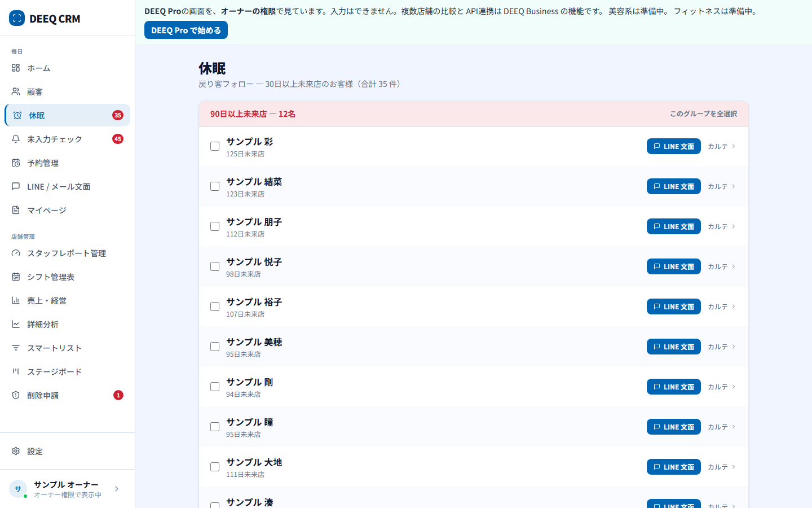
Task: Open 売上・経営 in the sidebar
Action: pos(67,300)
